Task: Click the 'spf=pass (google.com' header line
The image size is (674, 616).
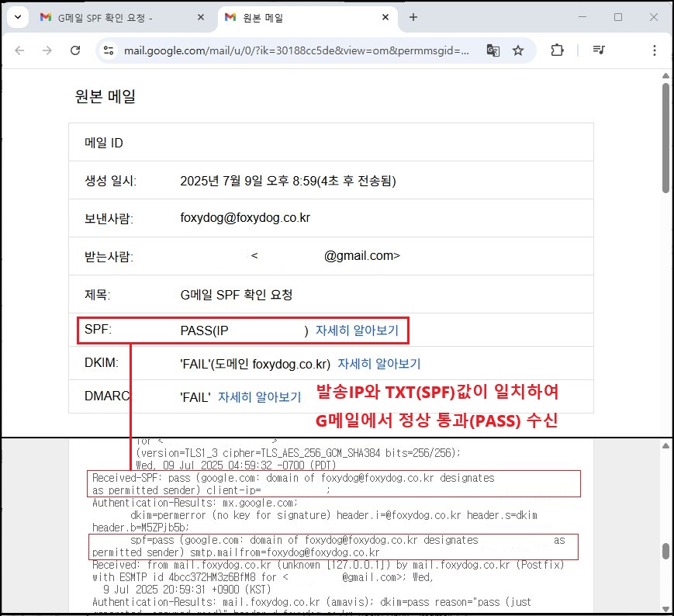Action: 304,540
